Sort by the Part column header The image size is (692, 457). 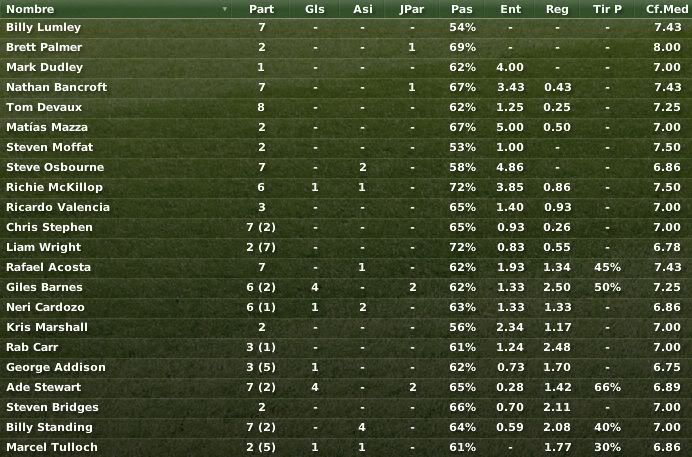click(261, 9)
